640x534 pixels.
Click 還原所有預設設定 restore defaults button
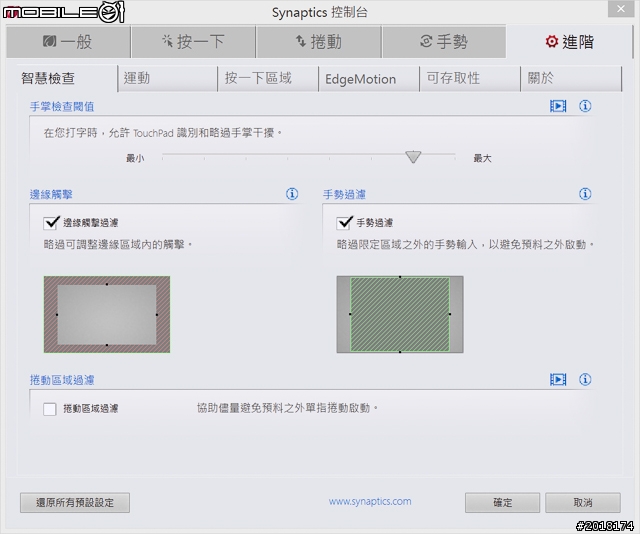pos(75,503)
